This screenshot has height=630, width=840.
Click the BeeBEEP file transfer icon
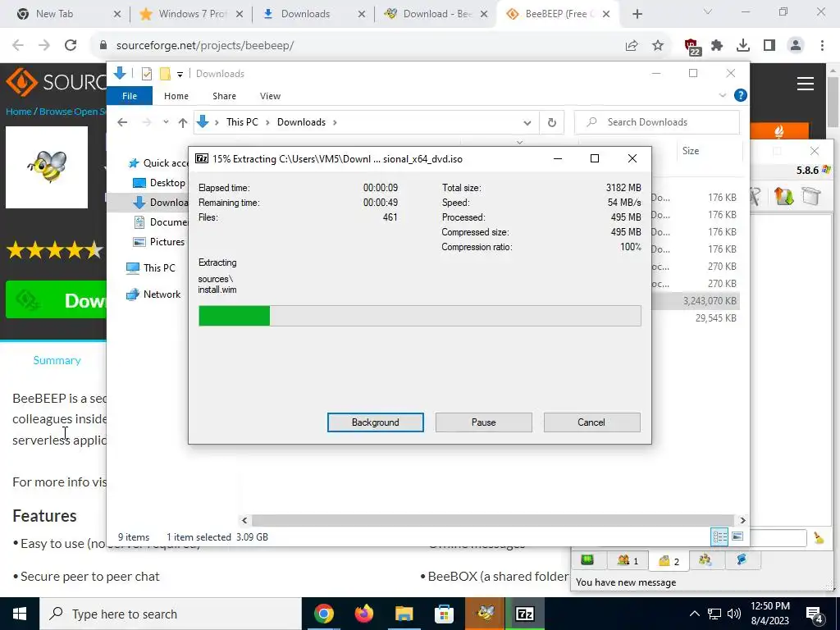pos(783,196)
